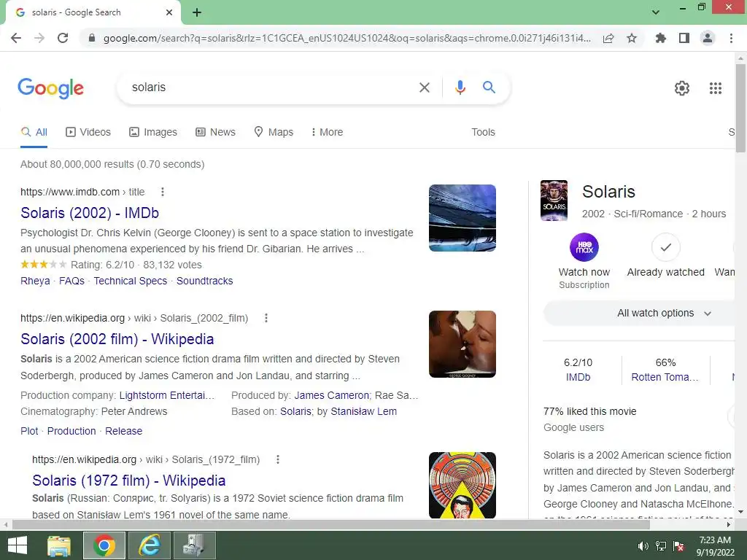Go back to the previous page
Image resolution: width=747 pixels, height=560 pixels.
(x=16, y=38)
